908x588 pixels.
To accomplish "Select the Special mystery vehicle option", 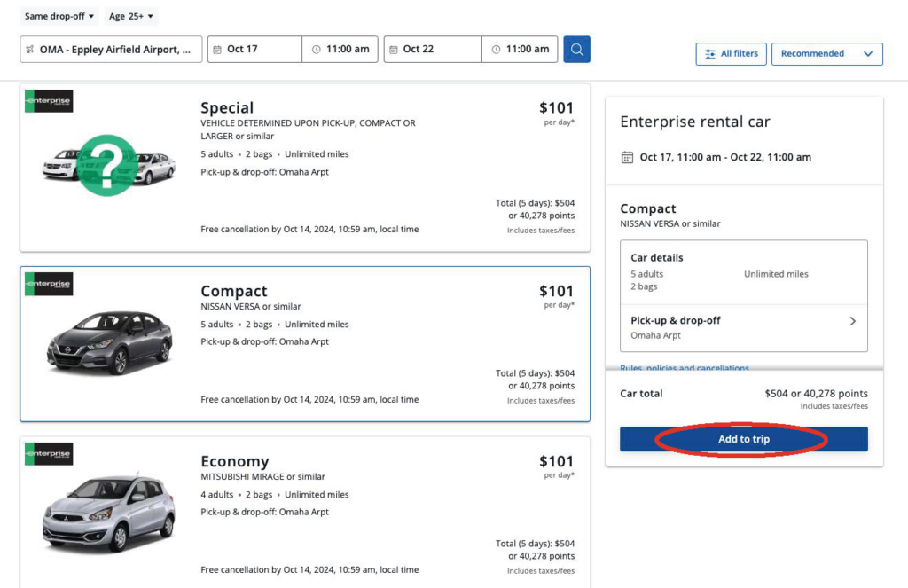I will click(x=304, y=166).
